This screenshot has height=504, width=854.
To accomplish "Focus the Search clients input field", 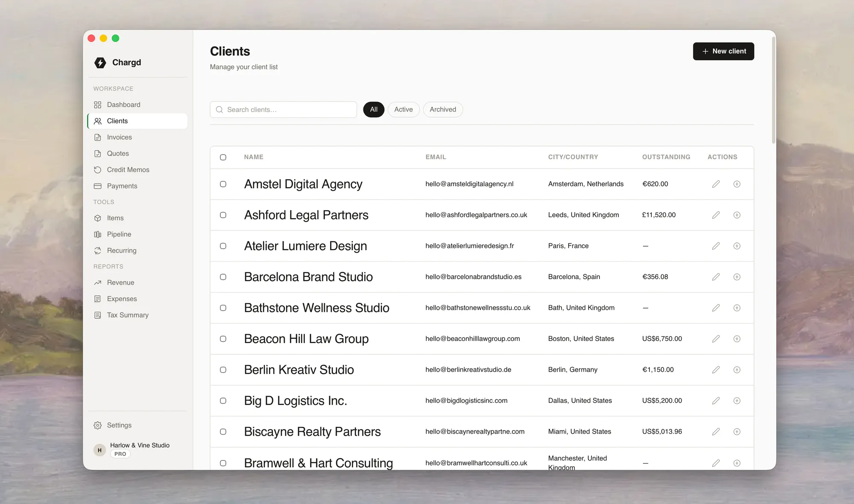I will click(x=284, y=110).
